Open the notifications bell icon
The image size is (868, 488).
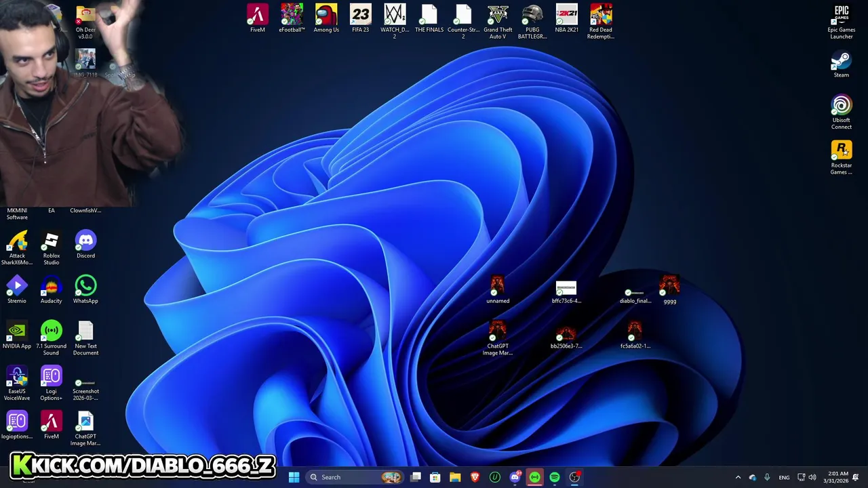856,477
